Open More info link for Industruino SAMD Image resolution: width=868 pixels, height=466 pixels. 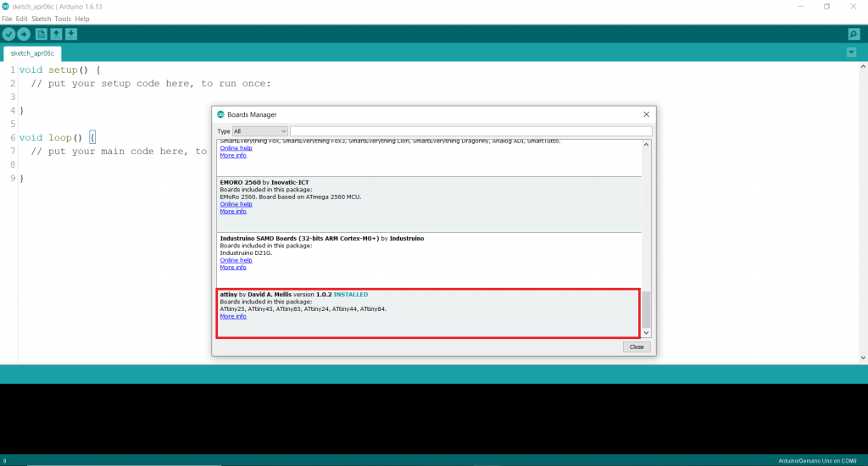(x=233, y=267)
